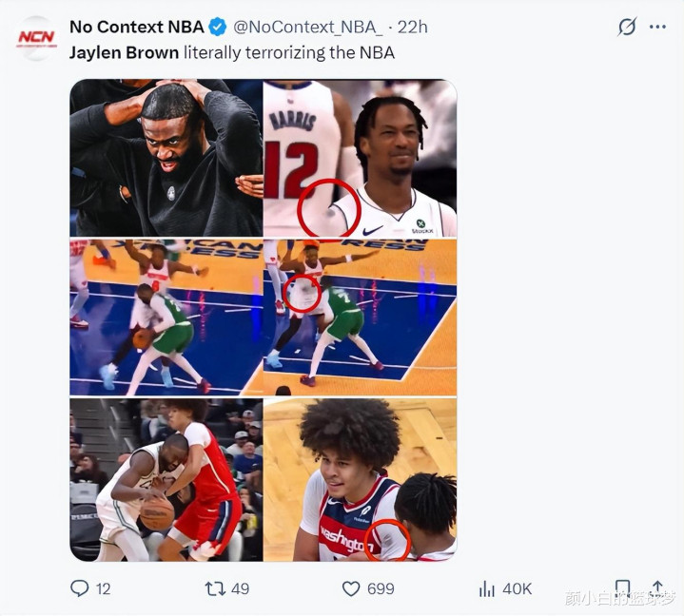Open the Grok slashed-circle icon
Viewport: 684px width, 616px height.
coord(626,27)
